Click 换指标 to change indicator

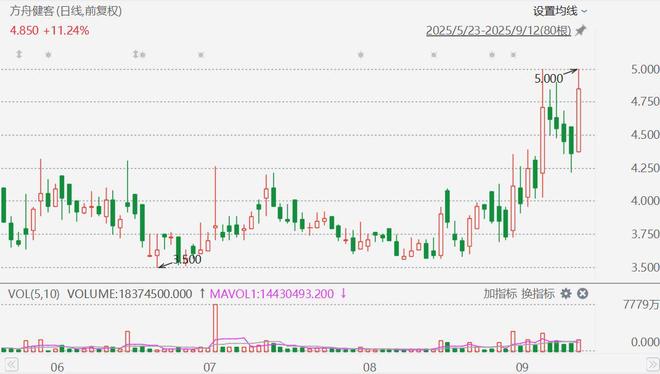[538, 294]
